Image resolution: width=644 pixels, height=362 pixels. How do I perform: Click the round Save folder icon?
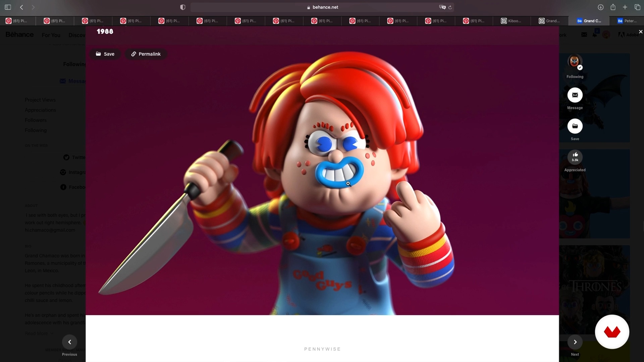click(575, 126)
